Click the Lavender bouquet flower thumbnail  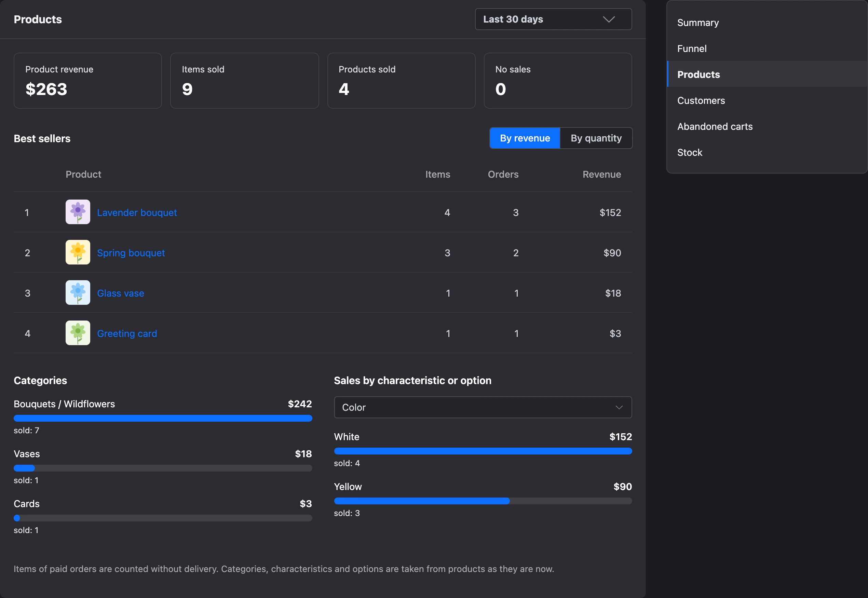(x=78, y=212)
